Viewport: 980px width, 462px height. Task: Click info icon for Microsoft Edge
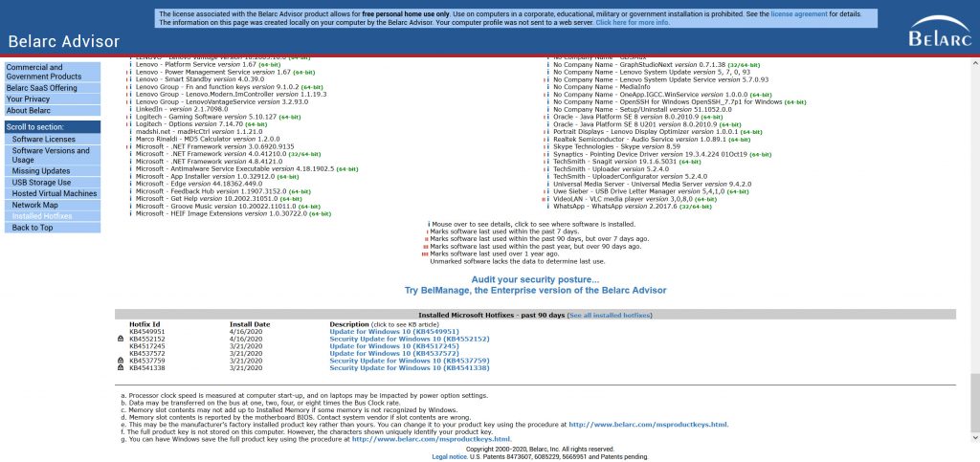pos(131,184)
